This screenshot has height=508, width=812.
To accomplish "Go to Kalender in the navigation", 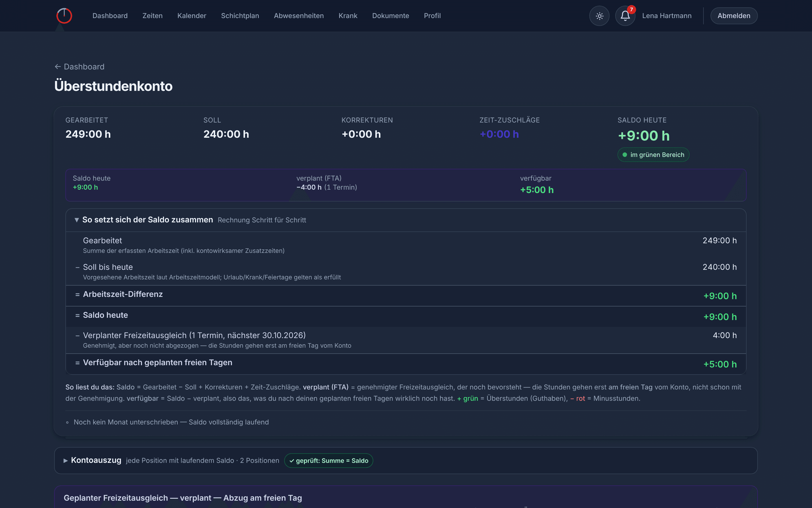I will tap(192, 16).
